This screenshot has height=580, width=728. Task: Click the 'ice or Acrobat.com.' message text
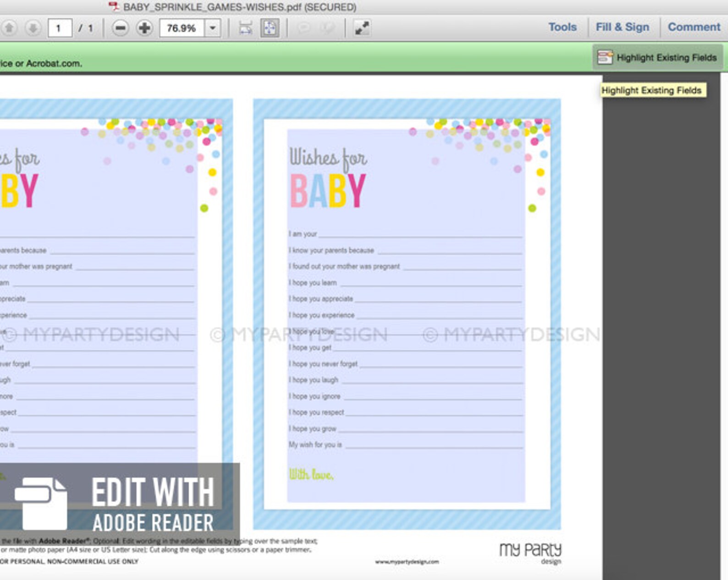(x=41, y=63)
